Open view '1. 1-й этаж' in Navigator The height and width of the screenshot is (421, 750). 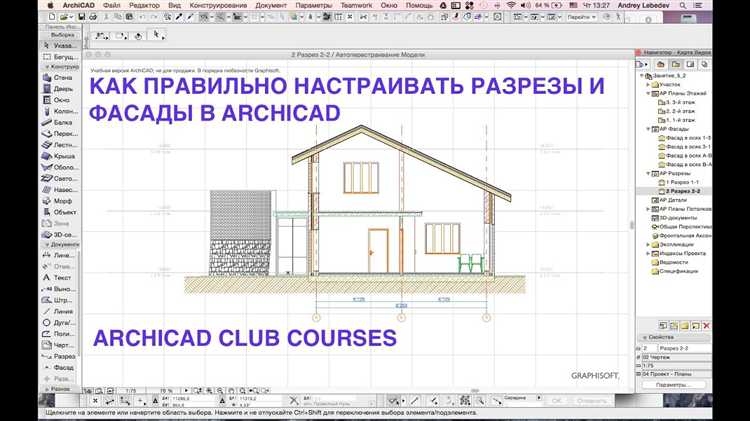pyautogui.click(x=676, y=120)
